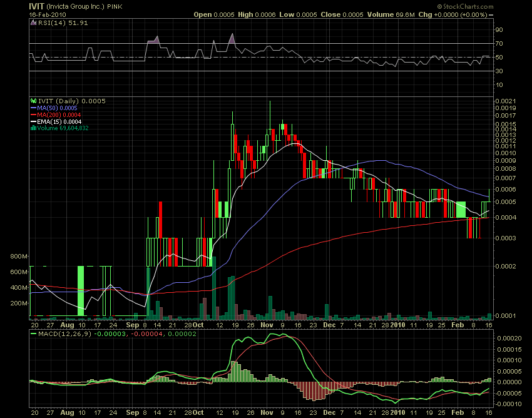Viewport: 532px width, 418px height.
Task: Click the RSI(14) indicator icon
Action: [33, 23]
